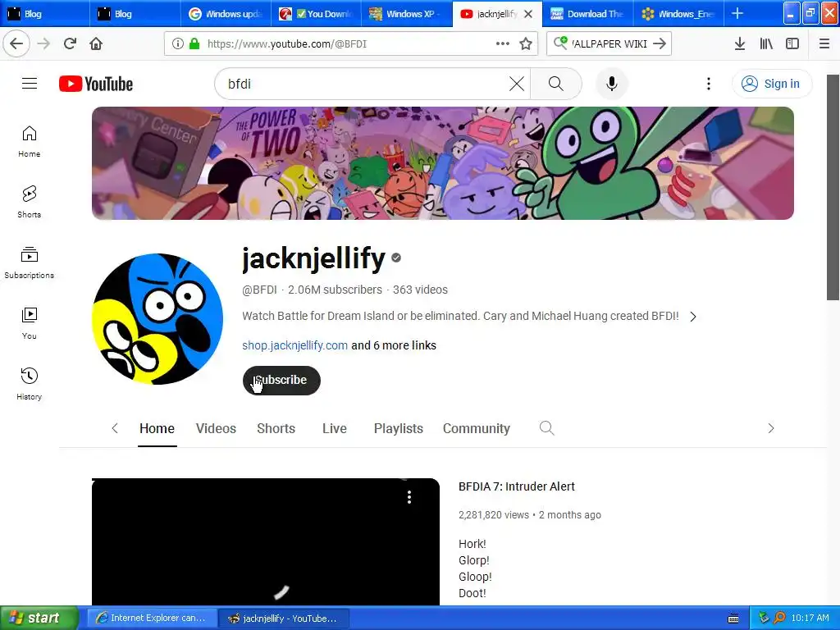Open page actions three-dot menu in address bar
The height and width of the screenshot is (630, 840).
(503, 43)
